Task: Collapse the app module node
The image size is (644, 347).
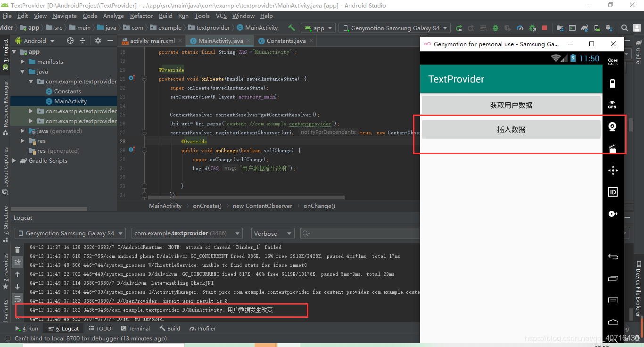Action: pyautogui.click(x=14, y=52)
